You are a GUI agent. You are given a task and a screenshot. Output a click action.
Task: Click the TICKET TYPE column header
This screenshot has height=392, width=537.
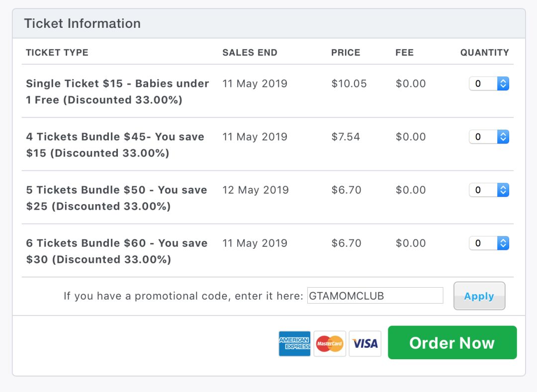pyautogui.click(x=57, y=52)
